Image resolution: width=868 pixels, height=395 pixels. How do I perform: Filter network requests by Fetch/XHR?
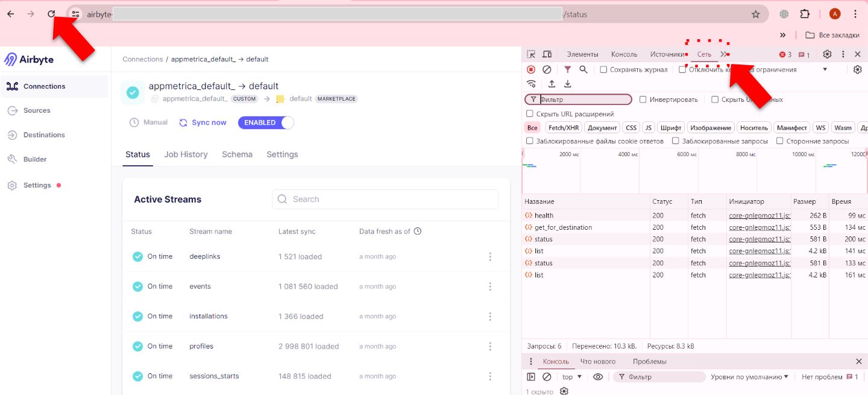coord(564,127)
